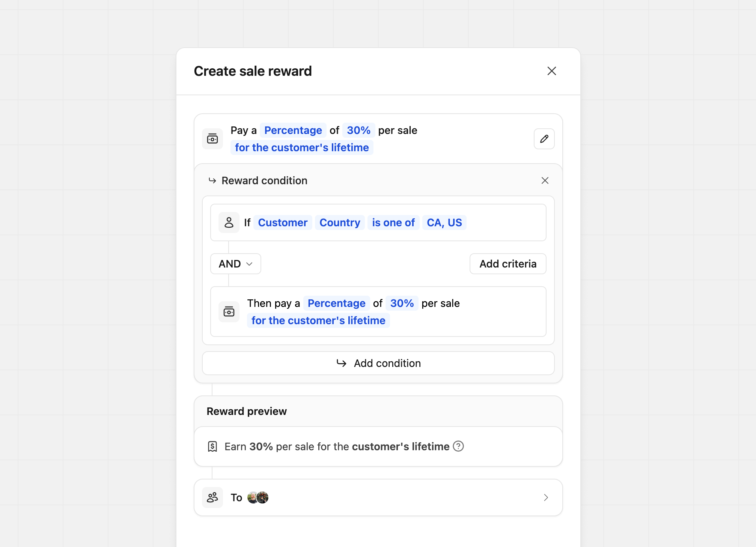Expand the To recipients chevron

(546, 497)
